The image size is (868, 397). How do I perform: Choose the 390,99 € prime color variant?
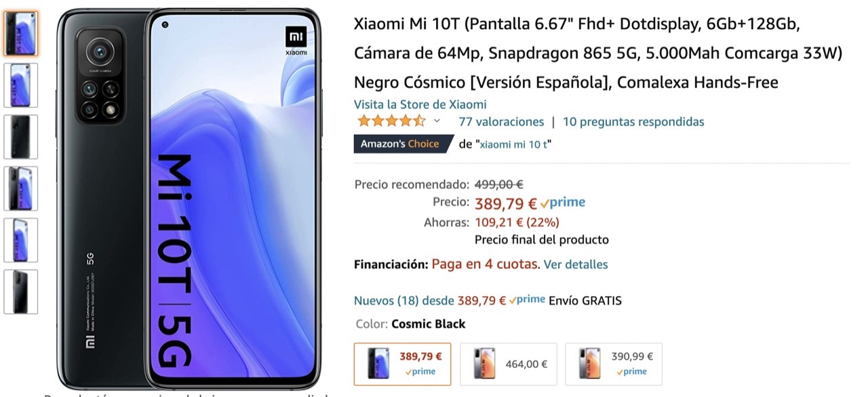614,364
